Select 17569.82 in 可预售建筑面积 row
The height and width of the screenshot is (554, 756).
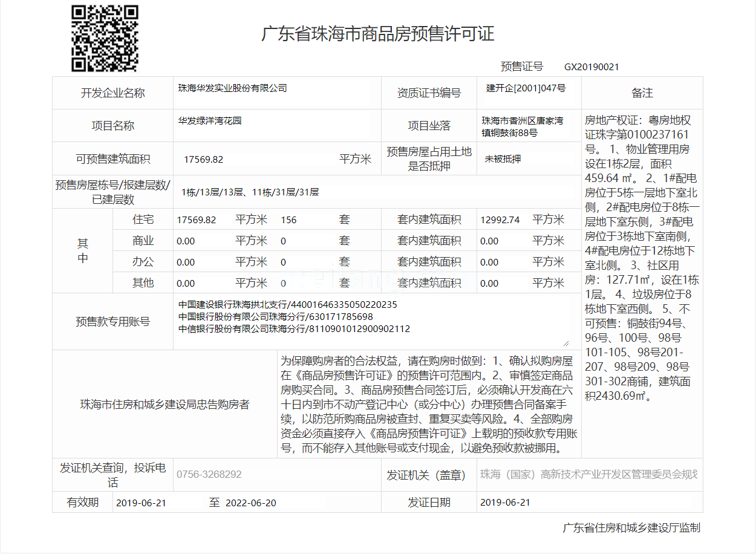204,160
